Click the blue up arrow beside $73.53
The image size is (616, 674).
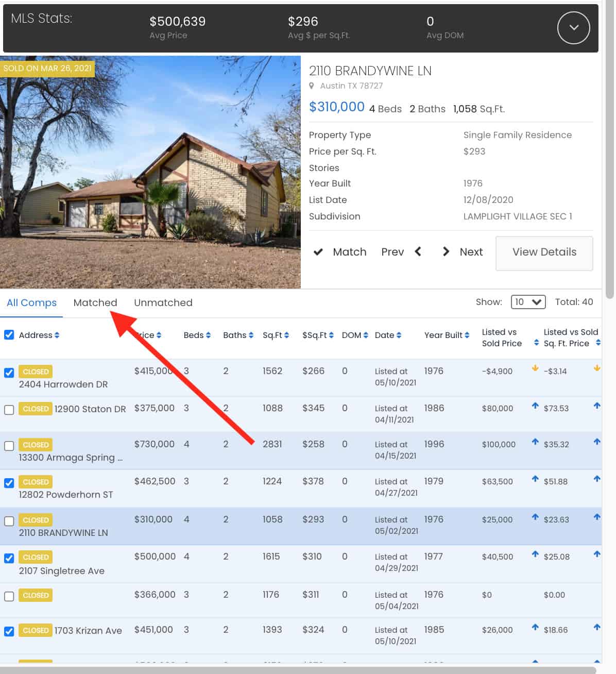[x=534, y=407]
